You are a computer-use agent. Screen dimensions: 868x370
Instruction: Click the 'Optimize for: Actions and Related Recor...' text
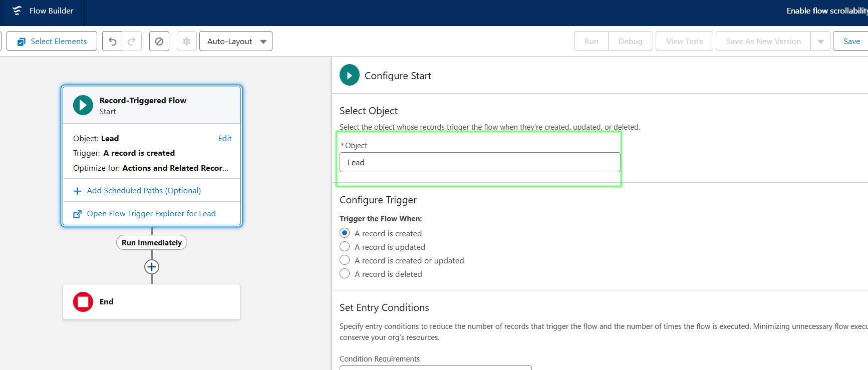click(150, 168)
